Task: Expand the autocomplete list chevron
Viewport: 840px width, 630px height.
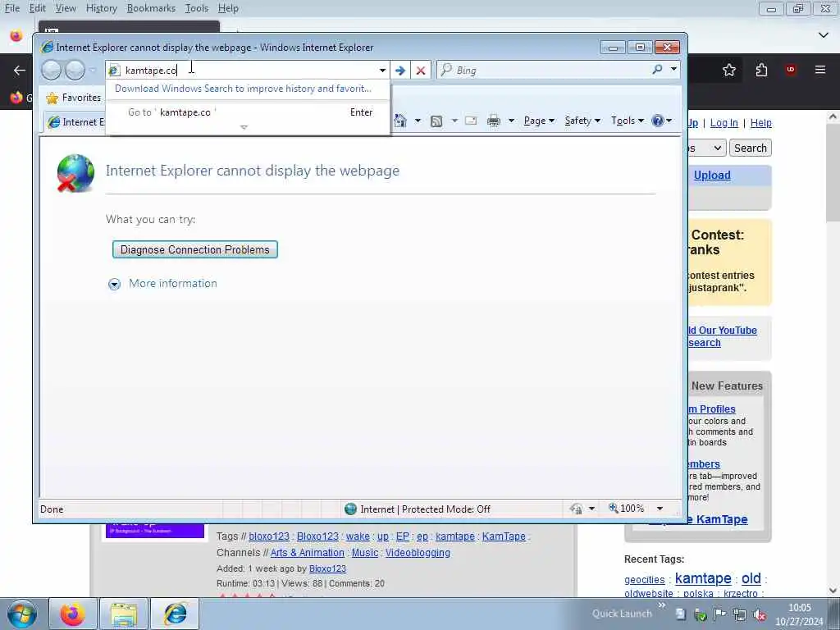Action: pos(244,127)
